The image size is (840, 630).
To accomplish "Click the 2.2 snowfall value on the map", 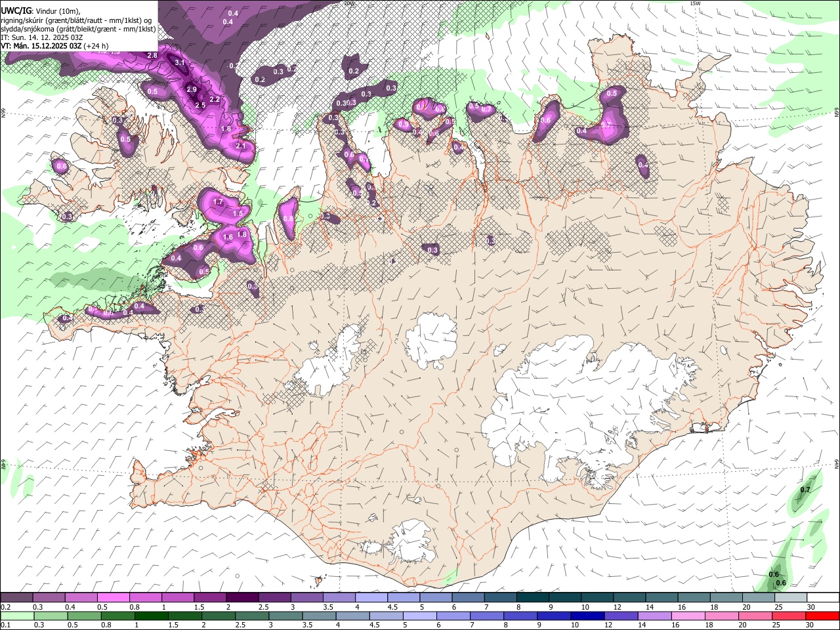I will point(215,99).
